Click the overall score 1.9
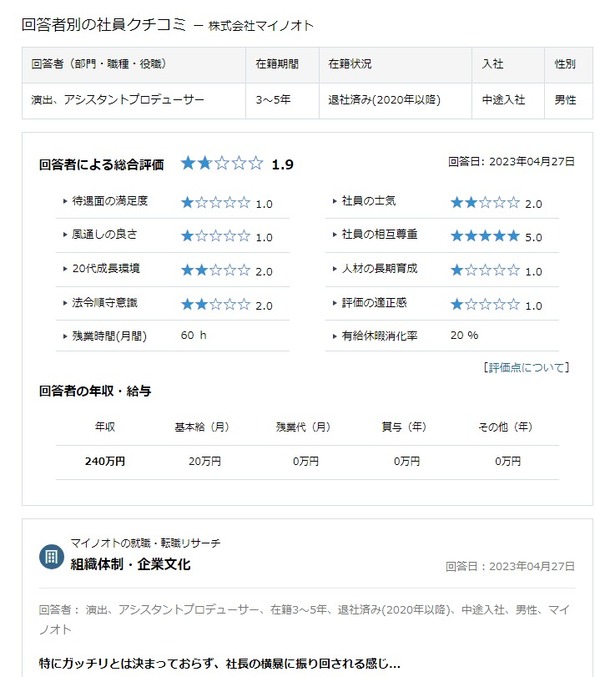This screenshot has height=677, width=600. click(x=282, y=165)
